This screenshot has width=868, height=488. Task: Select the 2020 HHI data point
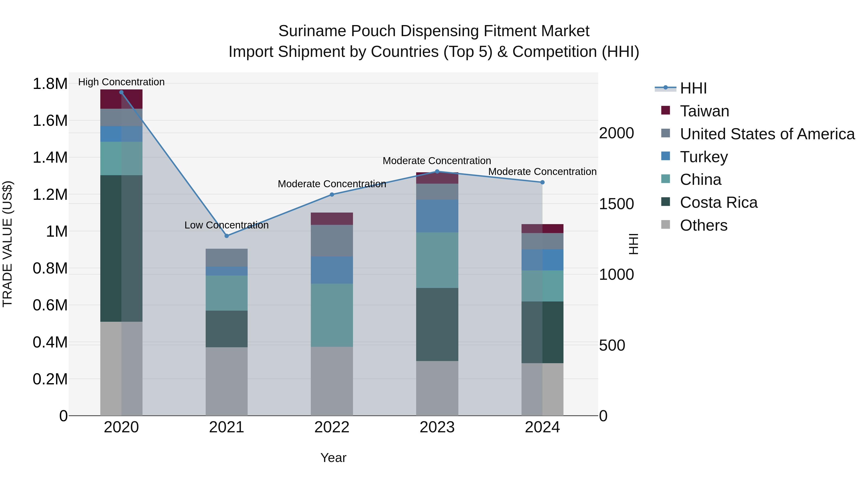[121, 92]
